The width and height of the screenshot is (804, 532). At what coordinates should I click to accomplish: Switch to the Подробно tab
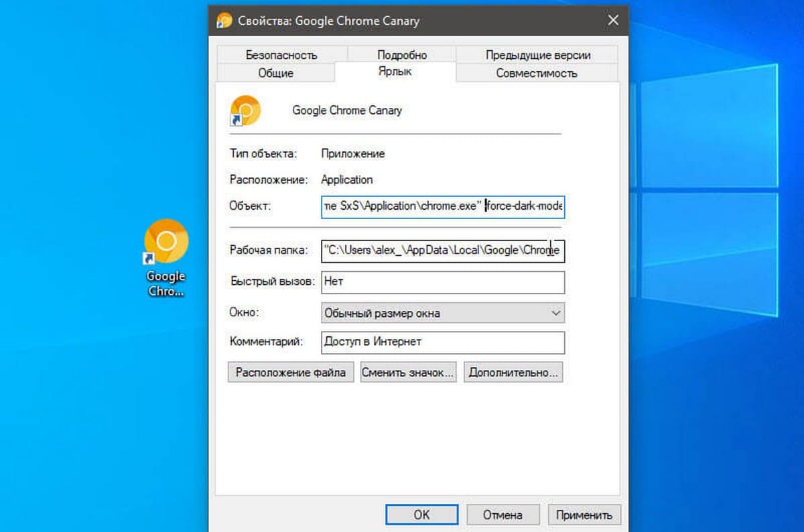[402, 55]
